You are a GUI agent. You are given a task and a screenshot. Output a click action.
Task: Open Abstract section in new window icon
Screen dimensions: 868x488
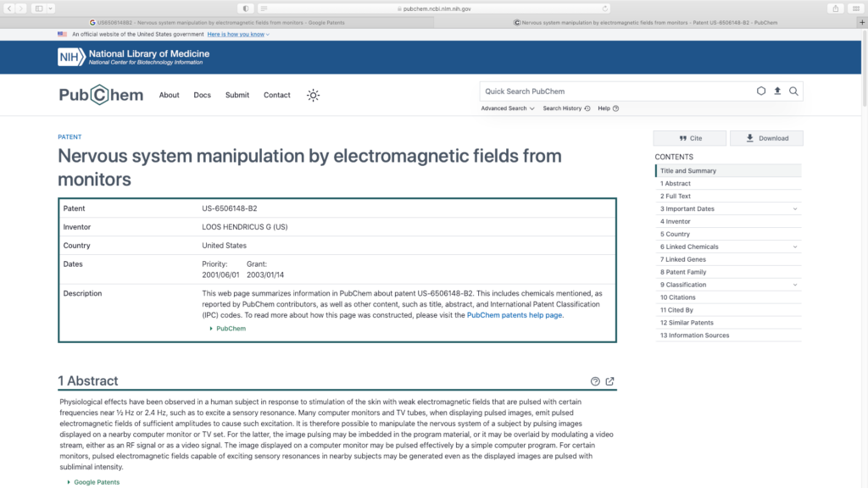[x=609, y=381]
